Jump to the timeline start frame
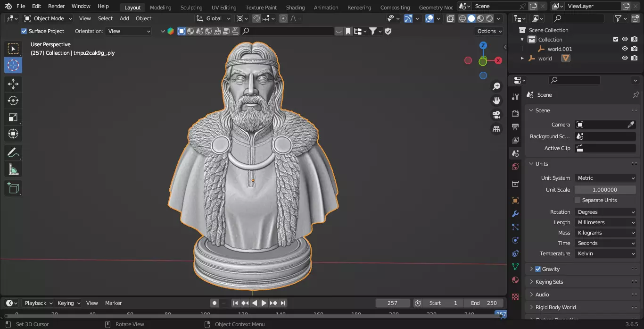This screenshot has width=644, height=329. click(x=235, y=303)
